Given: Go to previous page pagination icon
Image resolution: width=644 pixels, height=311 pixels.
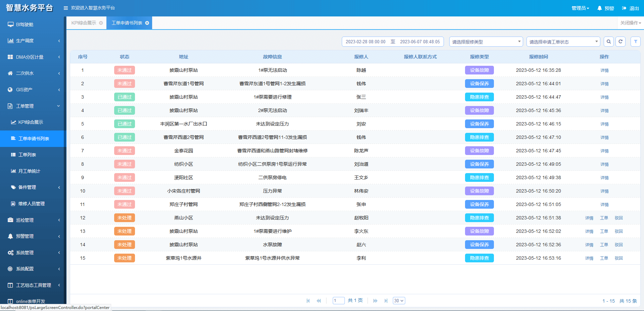Looking at the screenshot, I should 319,301.
